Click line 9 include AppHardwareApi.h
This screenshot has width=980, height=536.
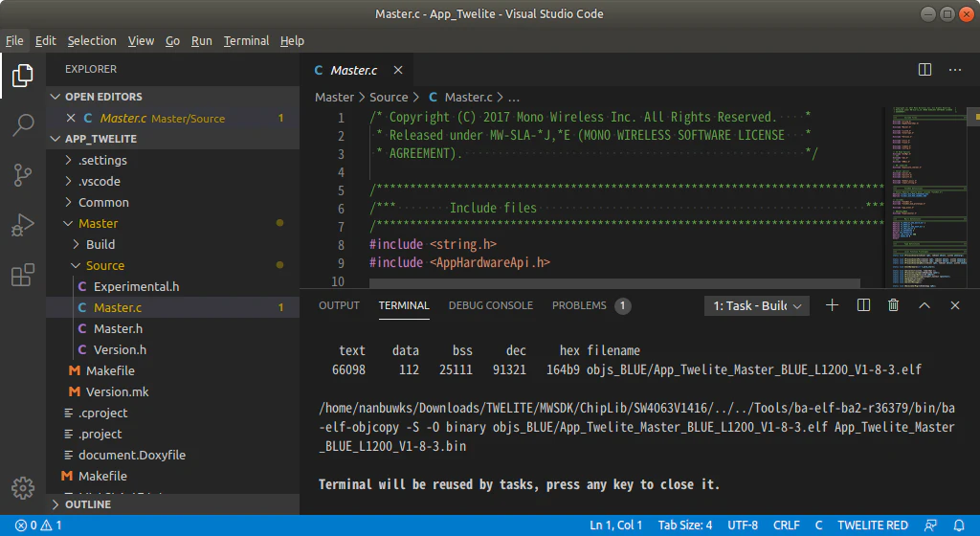pyautogui.click(x=459, y=263)
